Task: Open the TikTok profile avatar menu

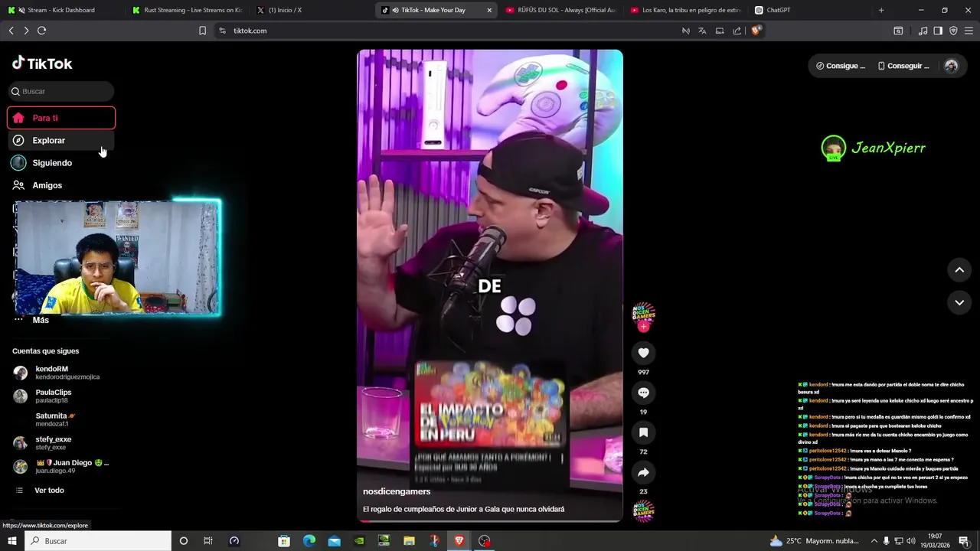Action: pos(952,66)
